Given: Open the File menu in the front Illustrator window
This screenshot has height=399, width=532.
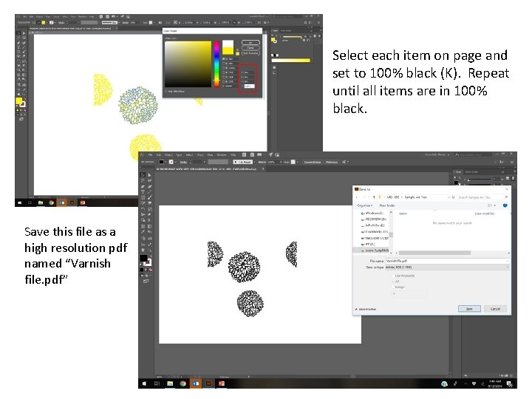Looking at the screenshot, I should (x=150, y=154).
